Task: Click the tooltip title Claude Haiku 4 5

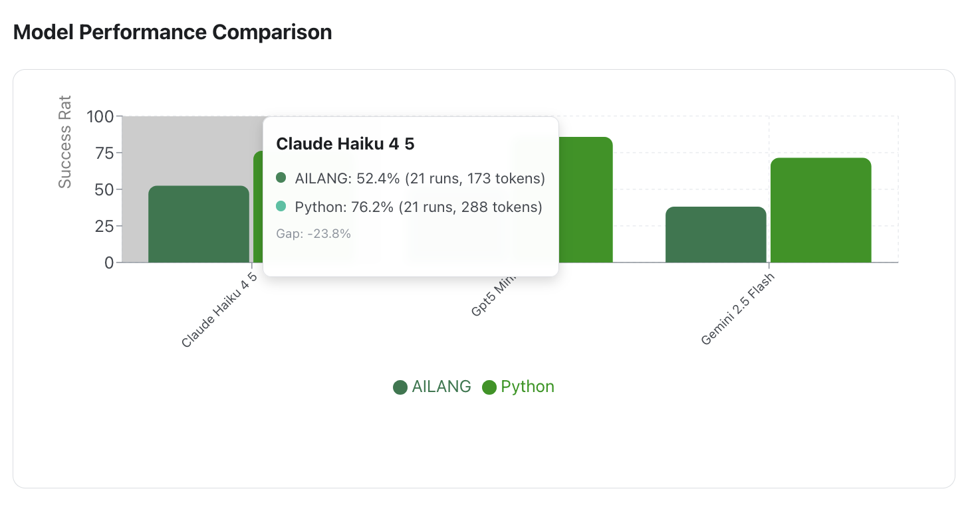Action: coord(345,144)
